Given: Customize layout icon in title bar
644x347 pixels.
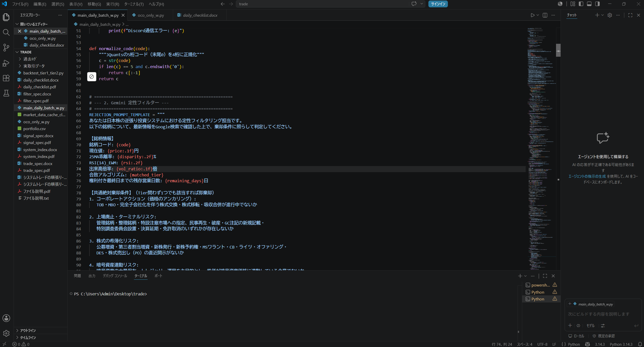Looking at the screenshot, I should [573, 4].
